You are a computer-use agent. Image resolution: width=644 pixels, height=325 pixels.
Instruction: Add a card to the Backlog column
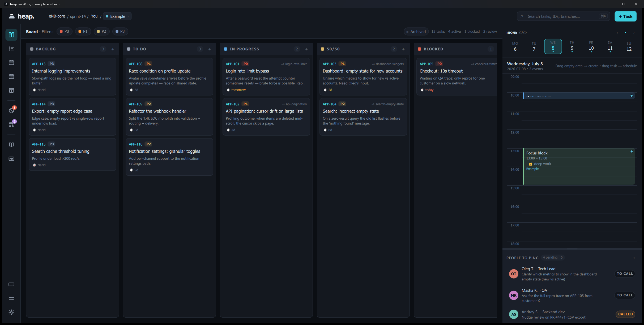113,49
